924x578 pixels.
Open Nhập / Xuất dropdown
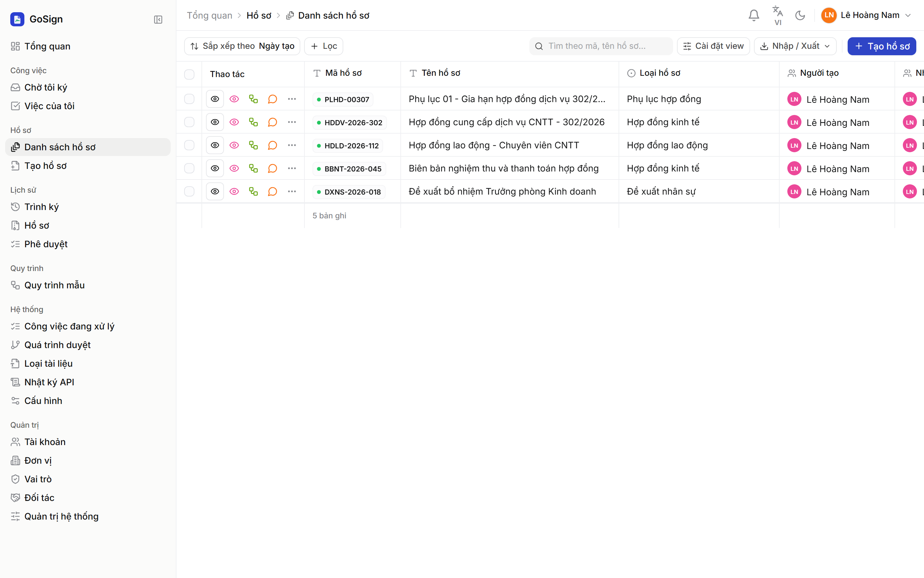coord(795,46)
